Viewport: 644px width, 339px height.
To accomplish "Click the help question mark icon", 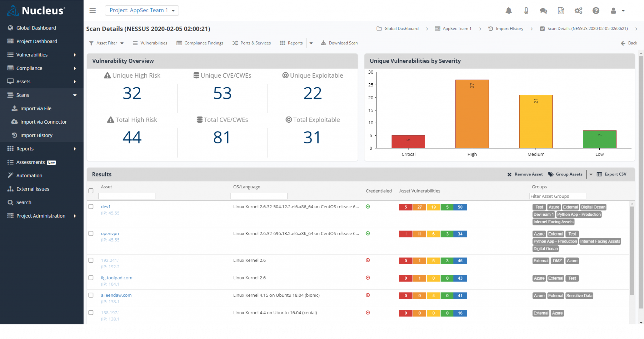I will click(596, 11).
